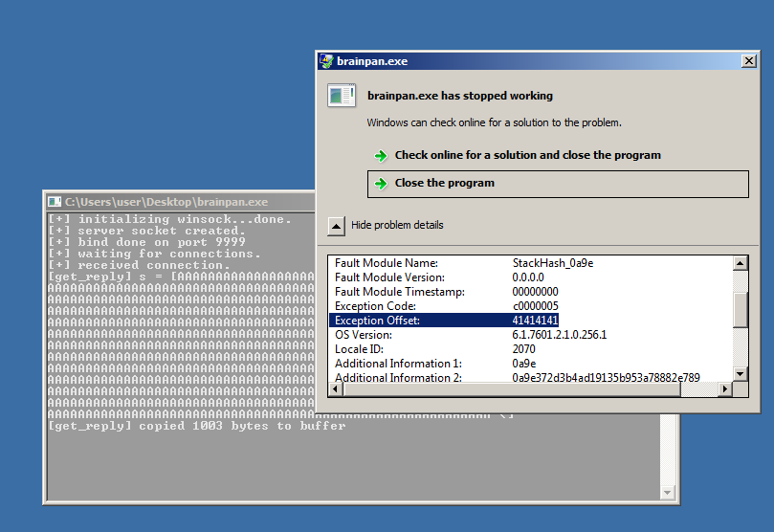Click the details horizontal scroll left arrow
This screenshot has height=532, width=774.
pyautogui.click(x=336, y=388)
